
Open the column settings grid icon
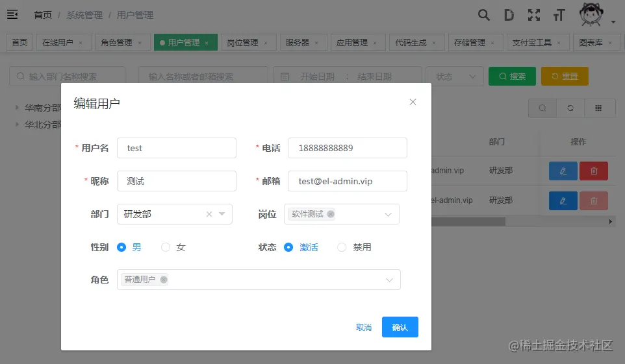pos(598,108)
